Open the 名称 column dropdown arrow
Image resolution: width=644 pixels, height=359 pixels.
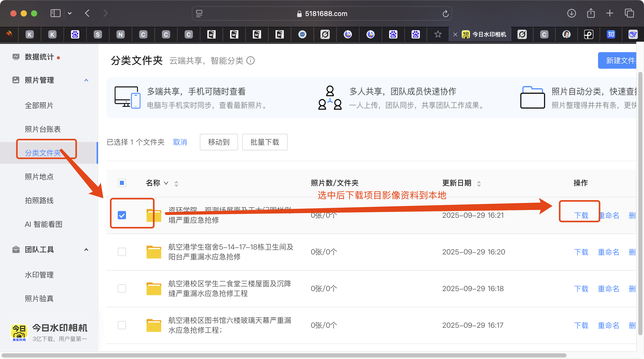click(x=166, y=183)
